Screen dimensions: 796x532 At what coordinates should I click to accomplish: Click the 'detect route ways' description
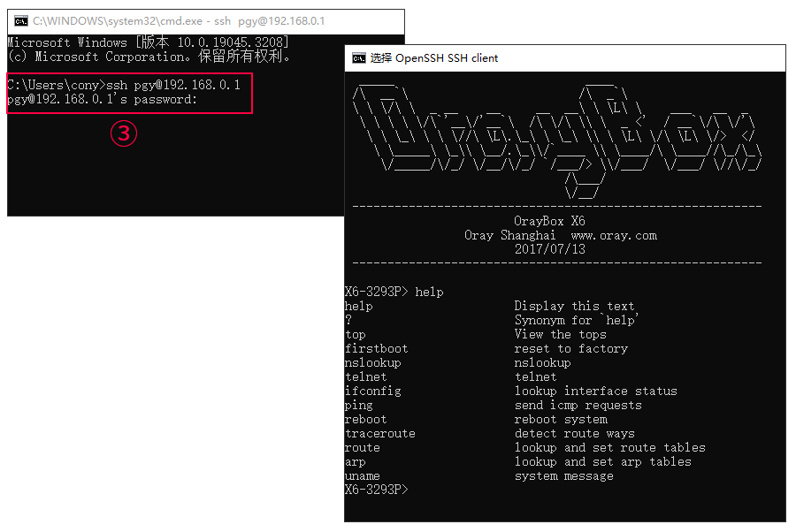(575, 434)
